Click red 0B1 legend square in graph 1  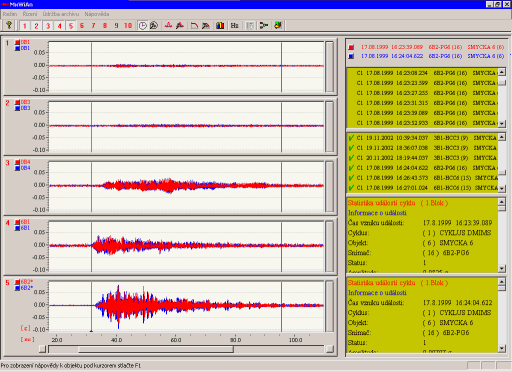17,42
